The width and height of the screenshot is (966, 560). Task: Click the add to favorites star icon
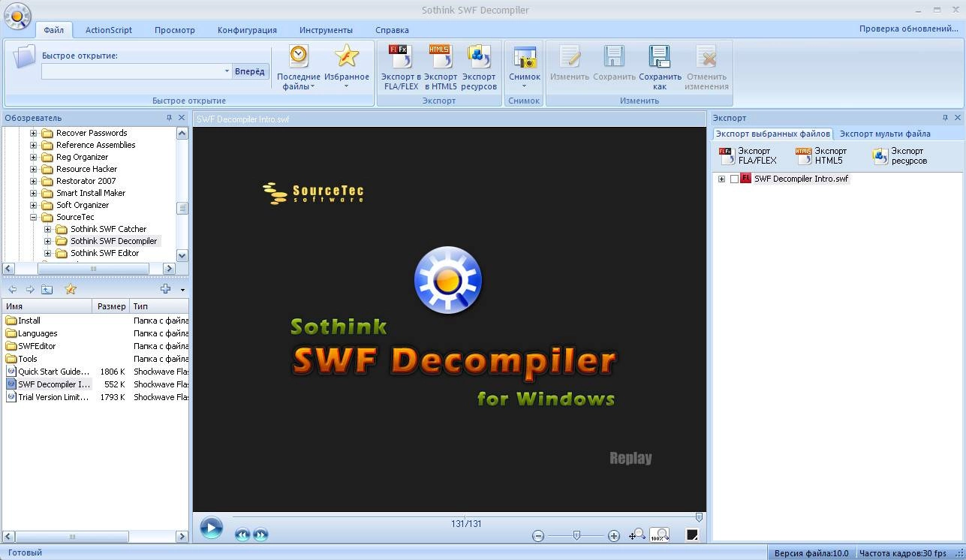[71, 289]
